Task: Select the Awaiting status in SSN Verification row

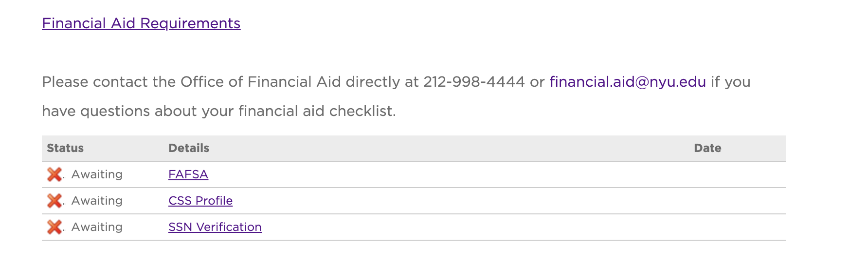Action: tap(97, 227)
